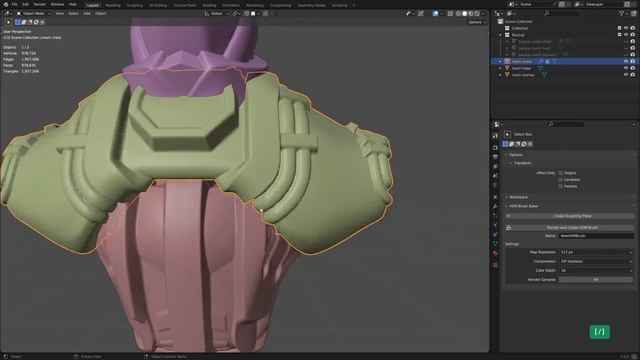Open World properties tab icon
This screenshot has width=640, height=360.
(495, 185)
